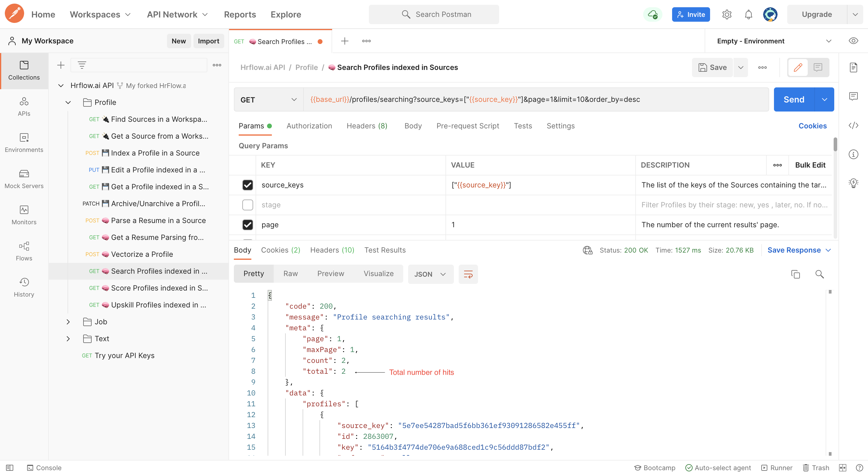This screenshot has height=475, width=868.
Task: Open collections view more options dots
Action: tap(217, 65)
